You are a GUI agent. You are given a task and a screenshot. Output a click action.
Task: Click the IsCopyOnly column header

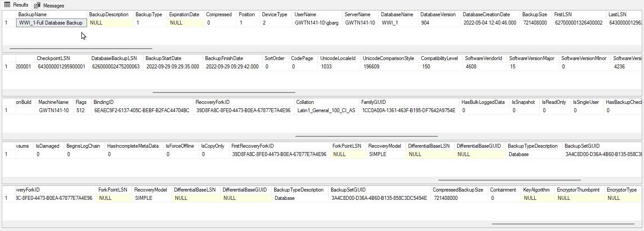pos(213,146)
